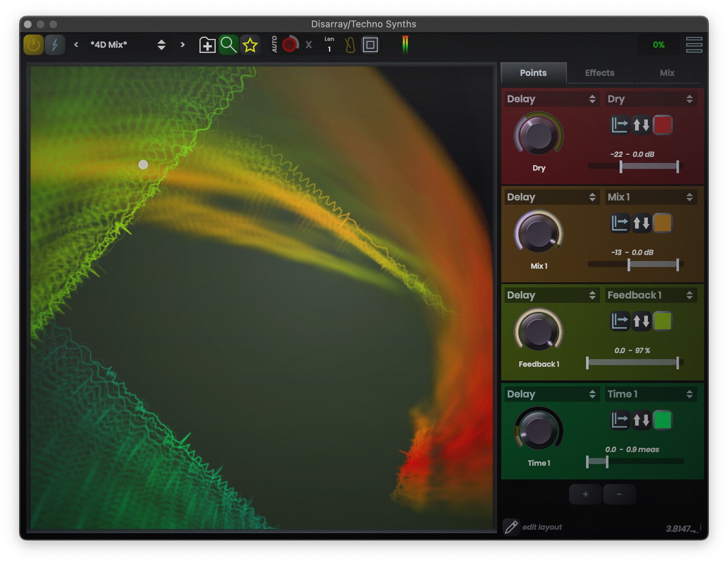The height and width of the screenshot is (563, 728).
Task: Click the response curve icon in the Dry section
Action: pos(619,125)
